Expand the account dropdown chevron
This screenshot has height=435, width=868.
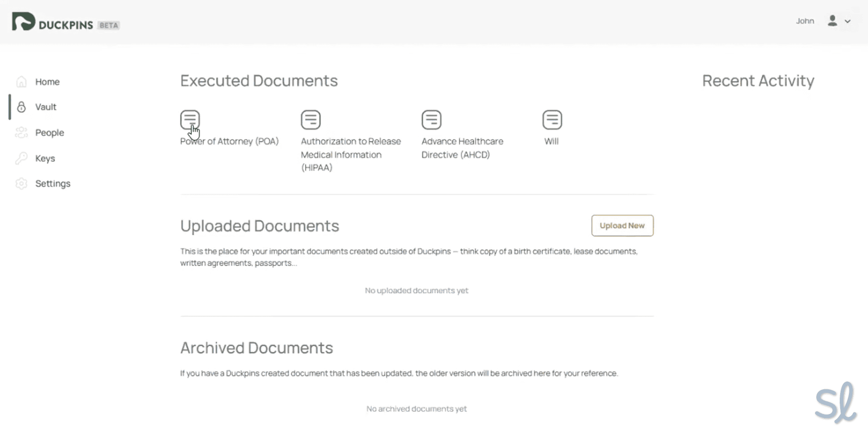point(848,21)
